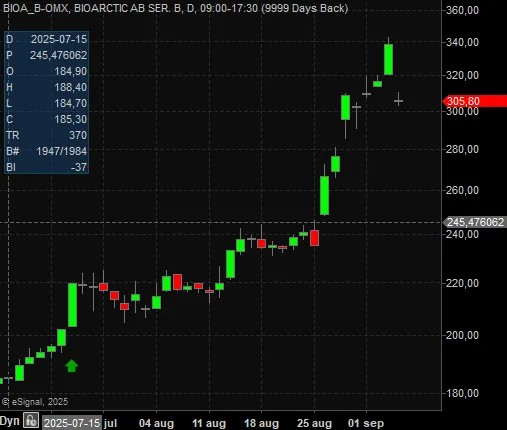507x430 pixels.
Task: Select the chart title BIOA_B-OMX symbol text
Action: (x=36, y=8)
